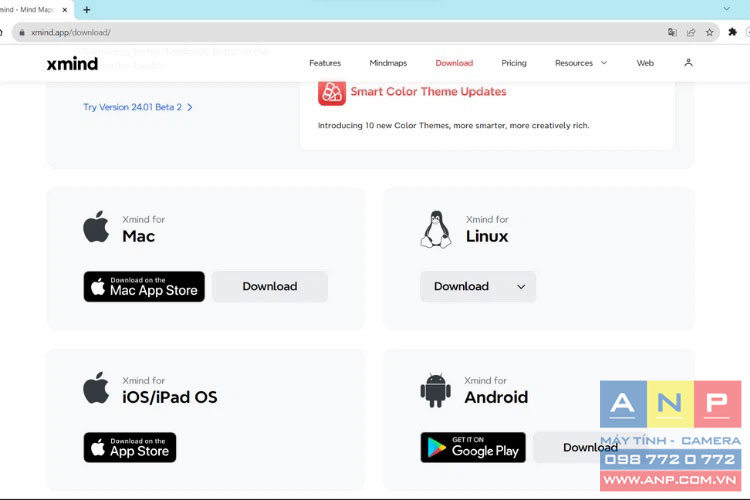
Task: Open the Features menu item
Action: point(325,63)
